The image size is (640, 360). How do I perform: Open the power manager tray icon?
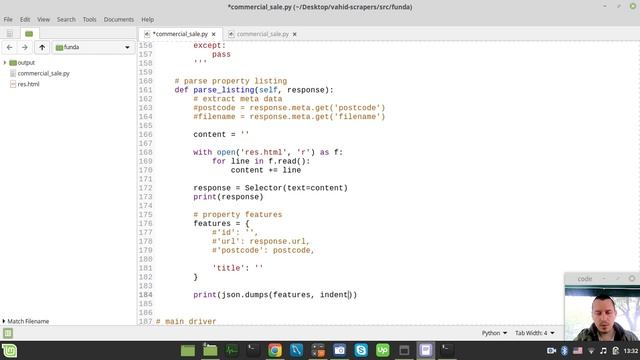[616, 351]
